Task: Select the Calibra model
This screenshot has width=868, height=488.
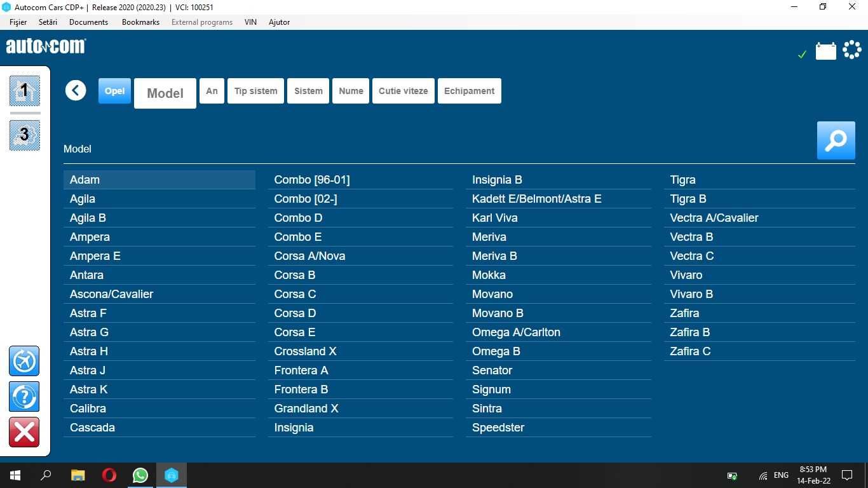Action: coord(159,409)
